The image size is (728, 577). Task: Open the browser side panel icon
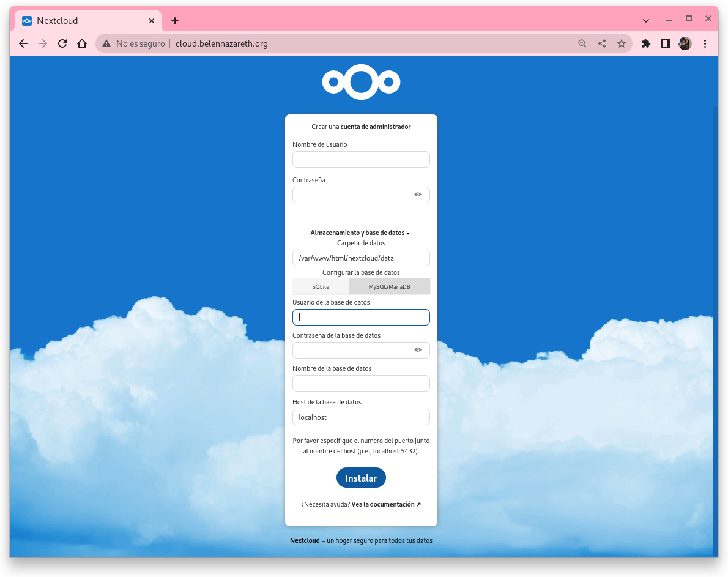pos(666,43)
